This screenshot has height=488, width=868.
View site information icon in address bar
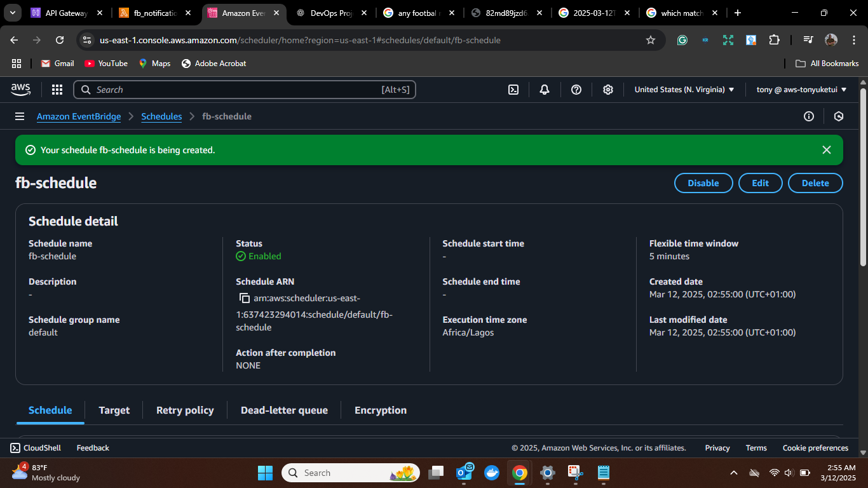88,40
